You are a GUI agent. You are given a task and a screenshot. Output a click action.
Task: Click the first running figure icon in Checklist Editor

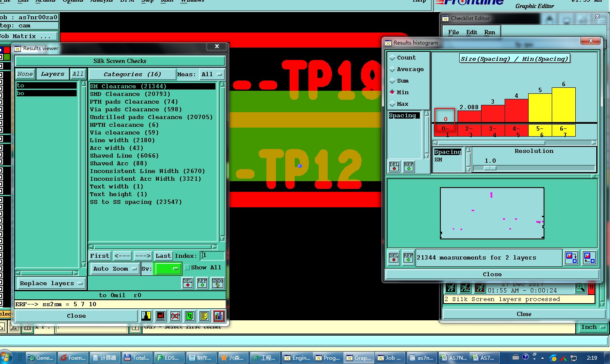[451, 288]
